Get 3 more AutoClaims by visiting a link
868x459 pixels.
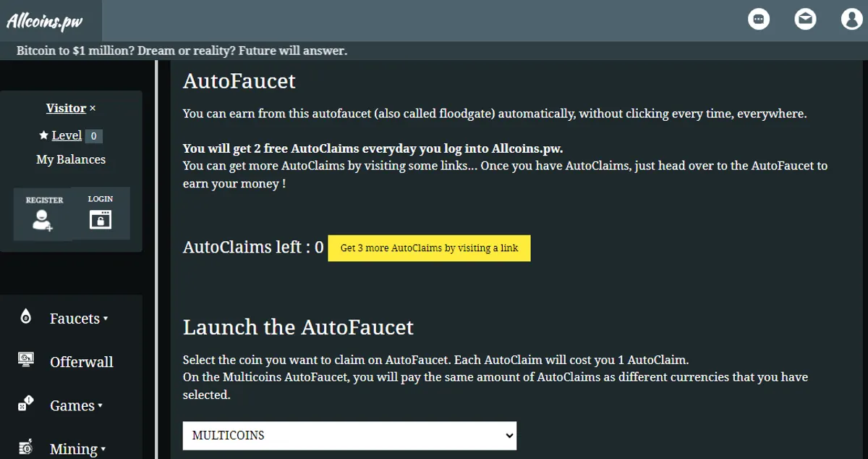tap(429, 248)
